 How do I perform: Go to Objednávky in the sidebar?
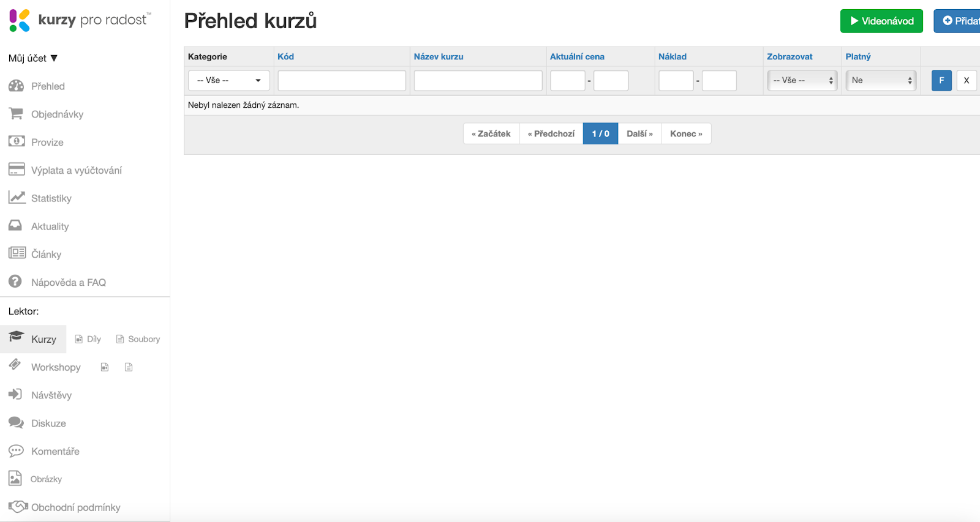(x=57, y=114)
